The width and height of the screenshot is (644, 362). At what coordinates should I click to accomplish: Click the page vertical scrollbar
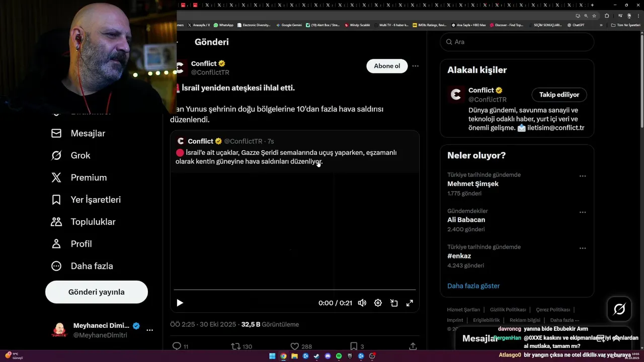(641, 80)
